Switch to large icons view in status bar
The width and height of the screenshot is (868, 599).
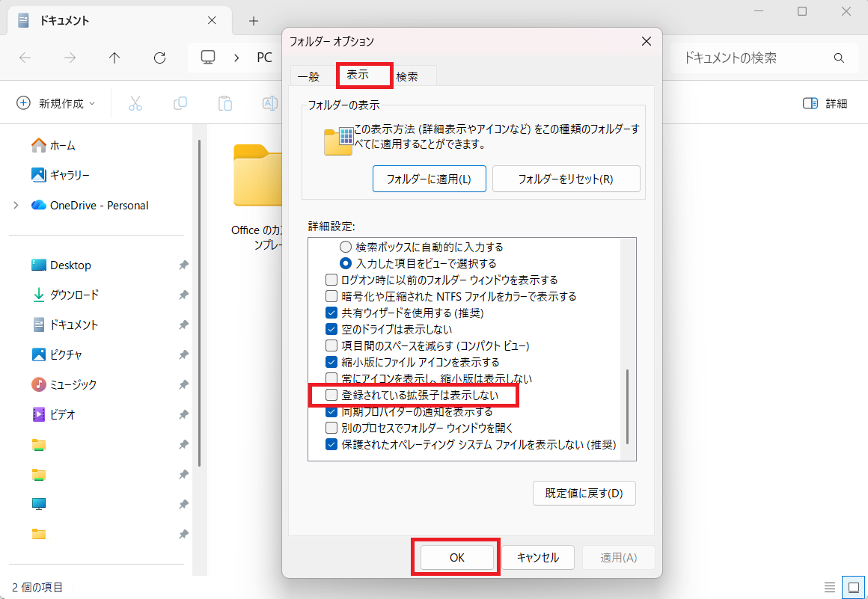click(852, 587)
